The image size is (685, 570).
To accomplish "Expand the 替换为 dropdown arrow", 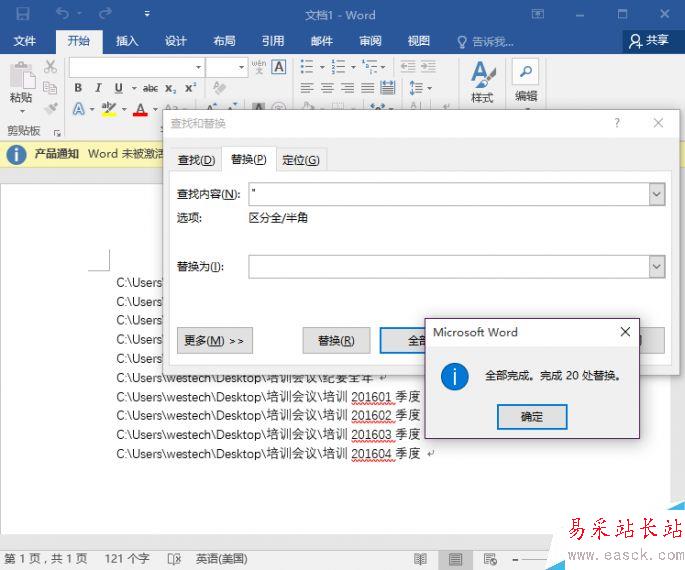I will coord(657,266).
